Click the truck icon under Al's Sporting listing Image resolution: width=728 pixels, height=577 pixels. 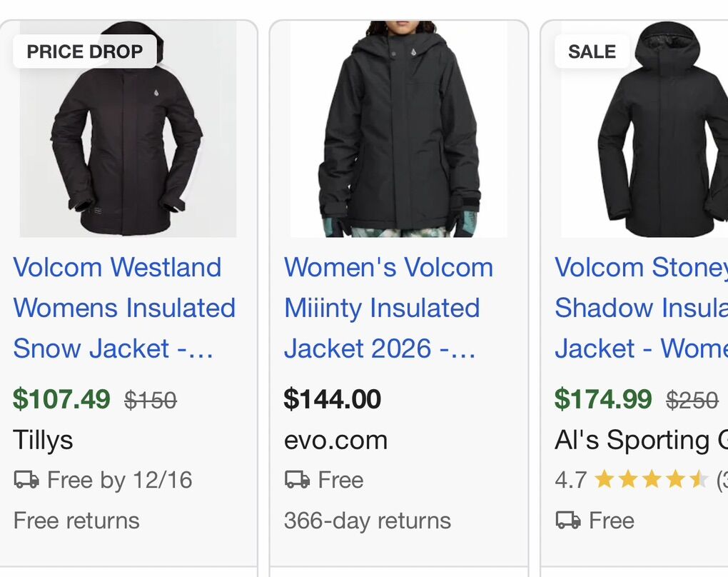pyautogui.click(x=568, y=521)
